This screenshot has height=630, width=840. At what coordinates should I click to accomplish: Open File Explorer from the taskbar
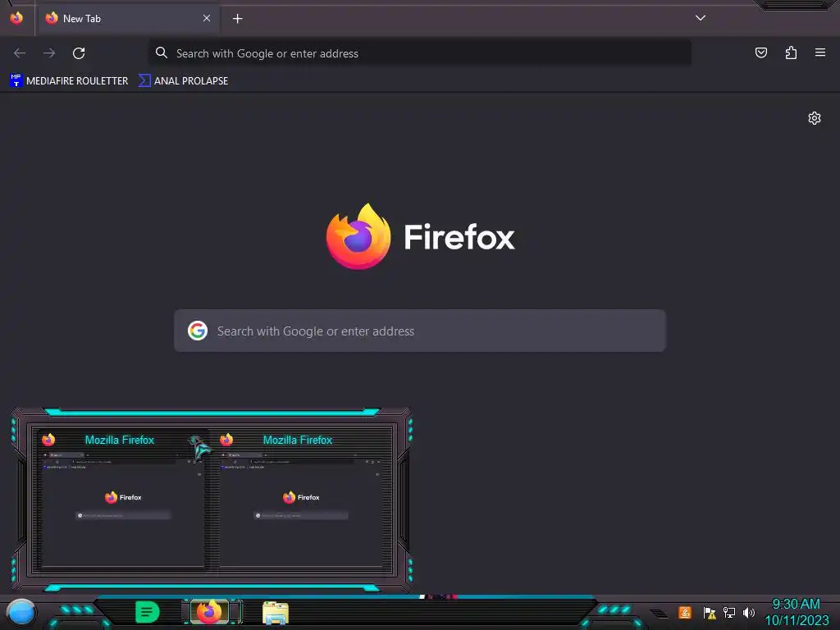[x=276, y=613]
